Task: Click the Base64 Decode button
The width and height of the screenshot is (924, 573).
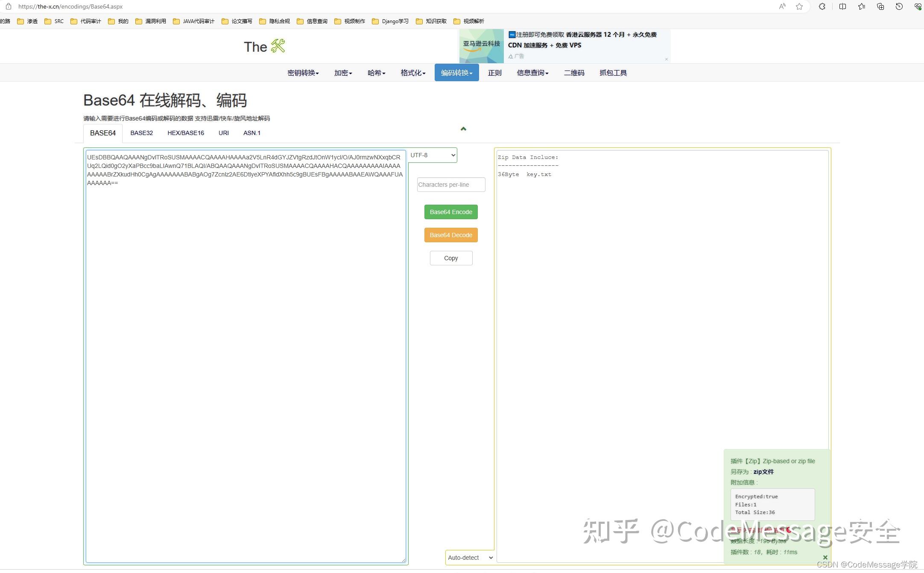Action: point(451,235)
